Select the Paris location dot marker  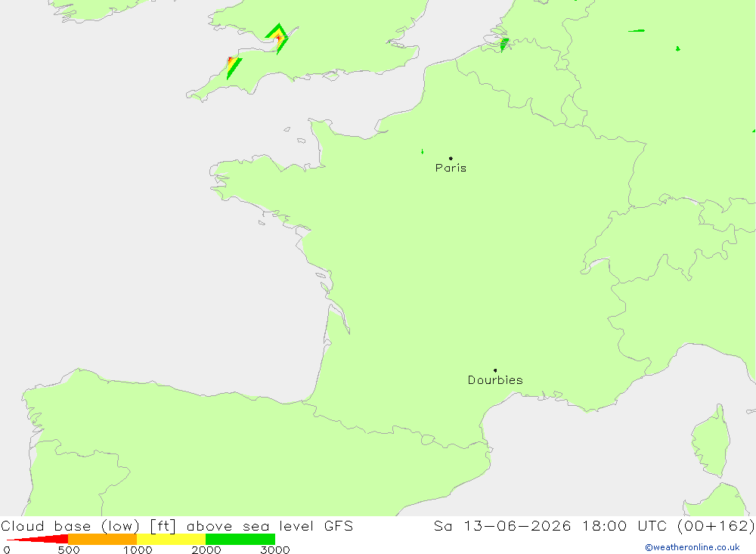pos(451,158)
